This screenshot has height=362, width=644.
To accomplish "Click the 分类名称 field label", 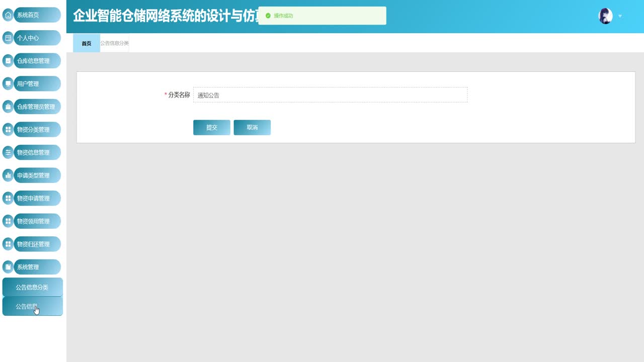I will click(179, 95).
